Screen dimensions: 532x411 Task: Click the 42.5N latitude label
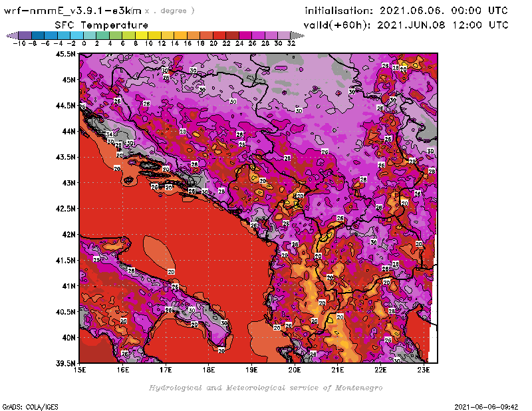(65, 209)
